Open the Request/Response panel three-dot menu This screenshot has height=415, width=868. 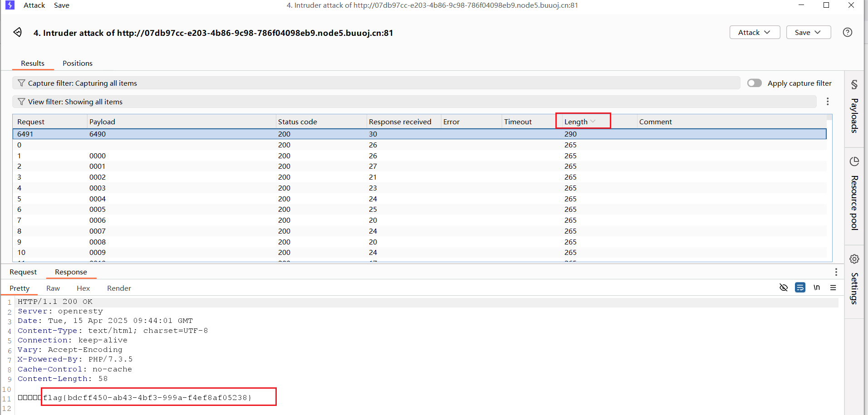coord(836,272)
